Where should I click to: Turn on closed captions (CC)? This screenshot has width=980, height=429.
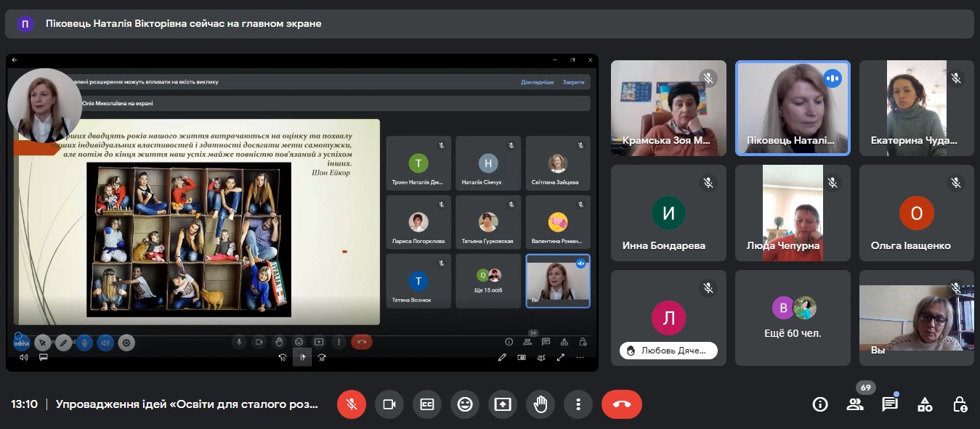click(427, 404)
